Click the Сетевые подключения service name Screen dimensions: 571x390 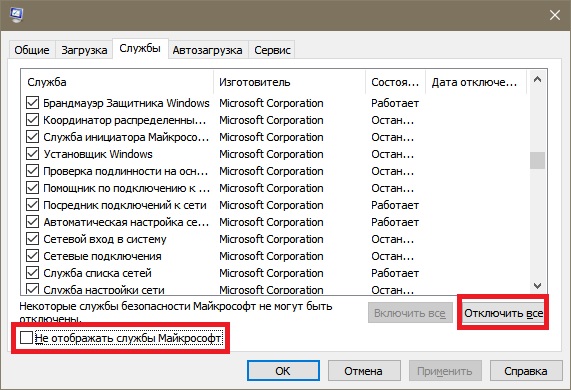(102, 256)
